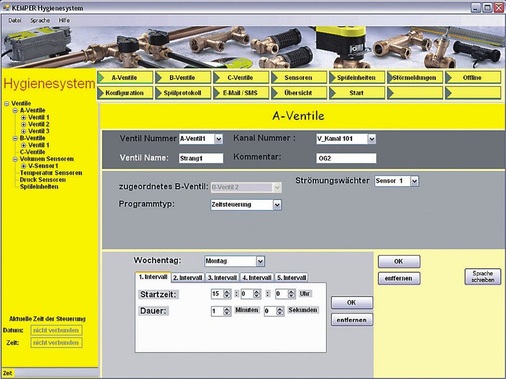Open the Datei menu

[x=15, y=20]
